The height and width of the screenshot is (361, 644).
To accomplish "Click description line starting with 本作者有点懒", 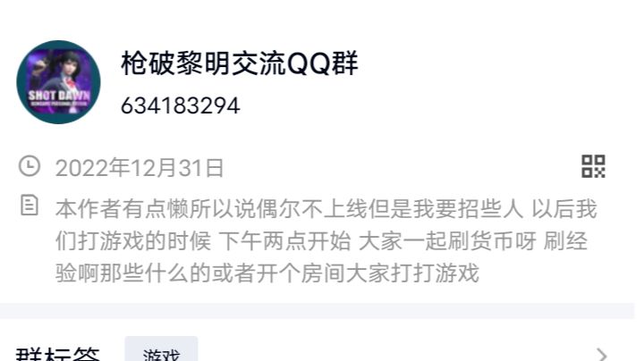I will tap(326, 208).
